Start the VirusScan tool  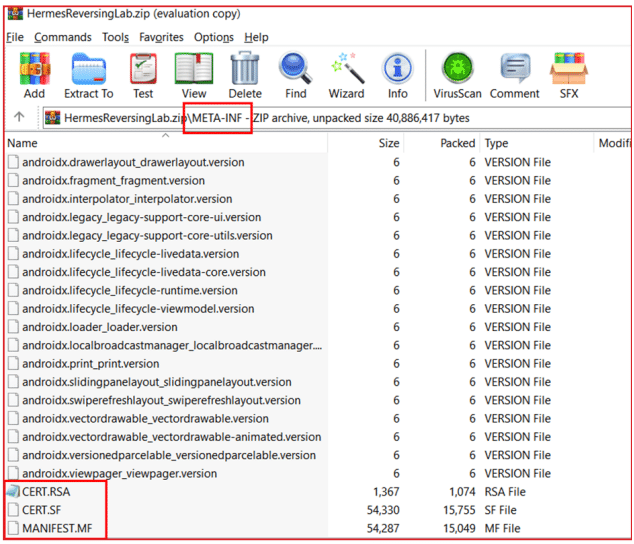[457, 68]
